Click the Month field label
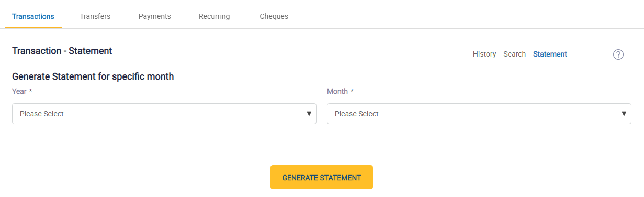Viewport: 644px width, 197px height. pyautogui.click(x=337, y=91)
